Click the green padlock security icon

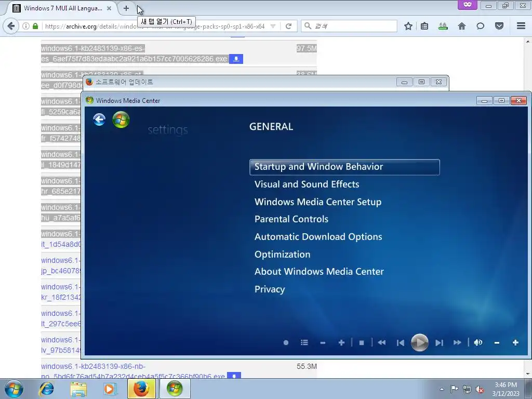click(35, 26)
